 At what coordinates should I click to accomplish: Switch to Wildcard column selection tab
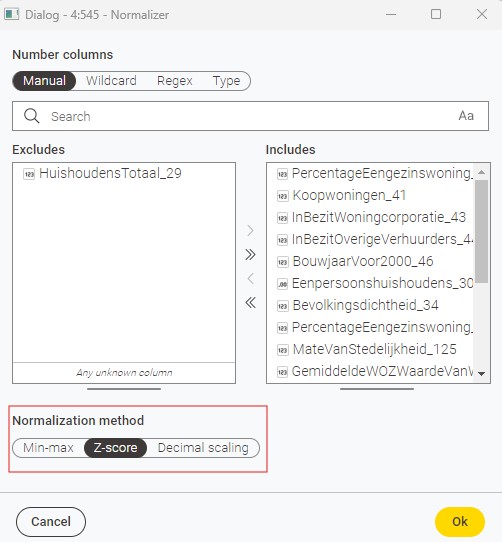pos(111,81)
